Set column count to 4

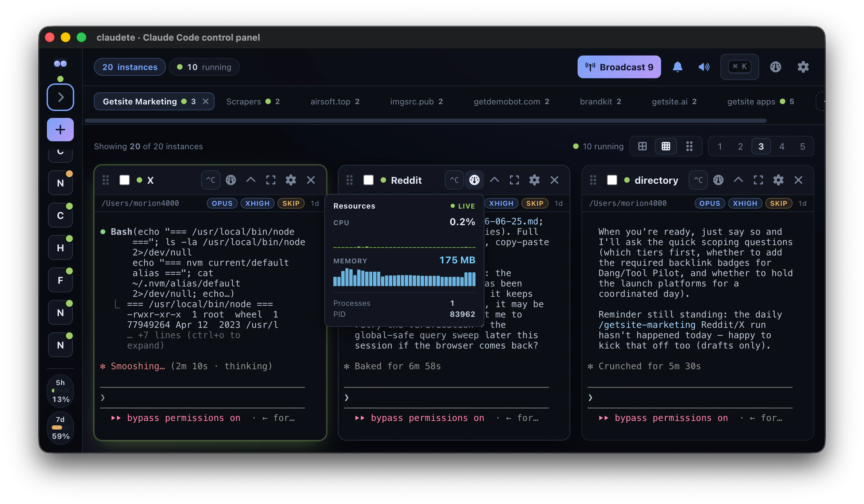[x=782, y=146]
